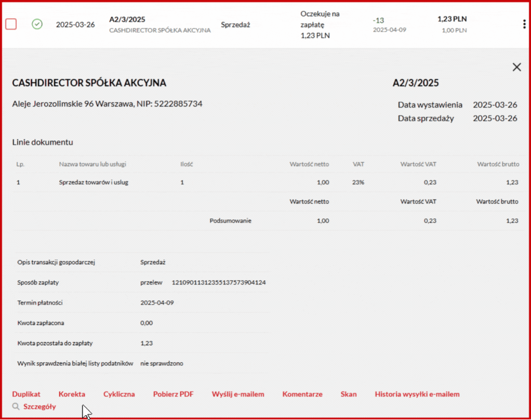Viewport: 531px width, 420px height.
Task: Click the -13 days value
Action: [378, 20]
